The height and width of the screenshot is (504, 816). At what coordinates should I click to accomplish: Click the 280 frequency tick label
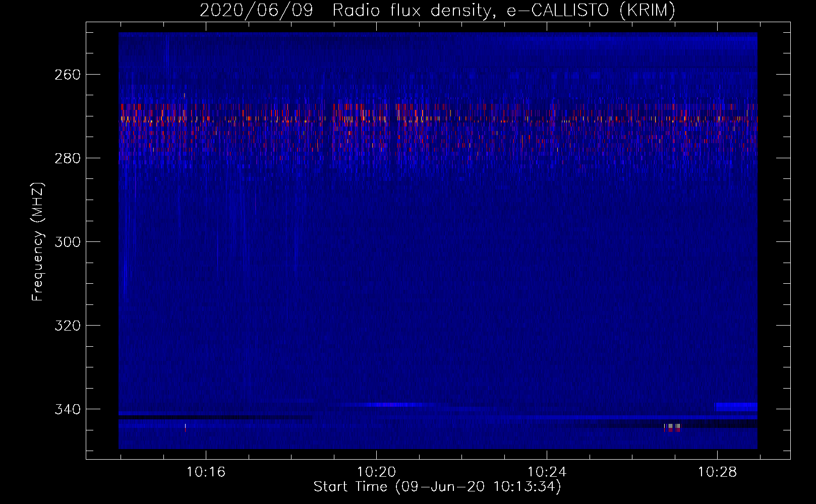click(x=67, y=158)
